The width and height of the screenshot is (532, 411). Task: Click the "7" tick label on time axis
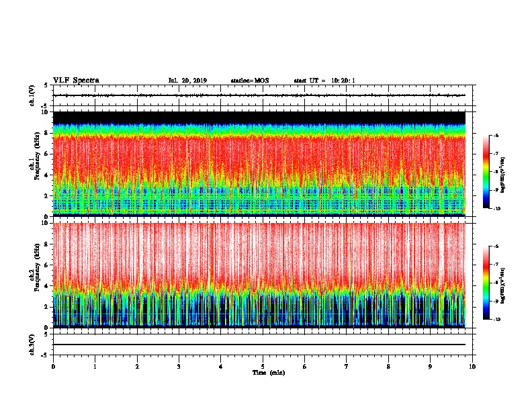347,367
